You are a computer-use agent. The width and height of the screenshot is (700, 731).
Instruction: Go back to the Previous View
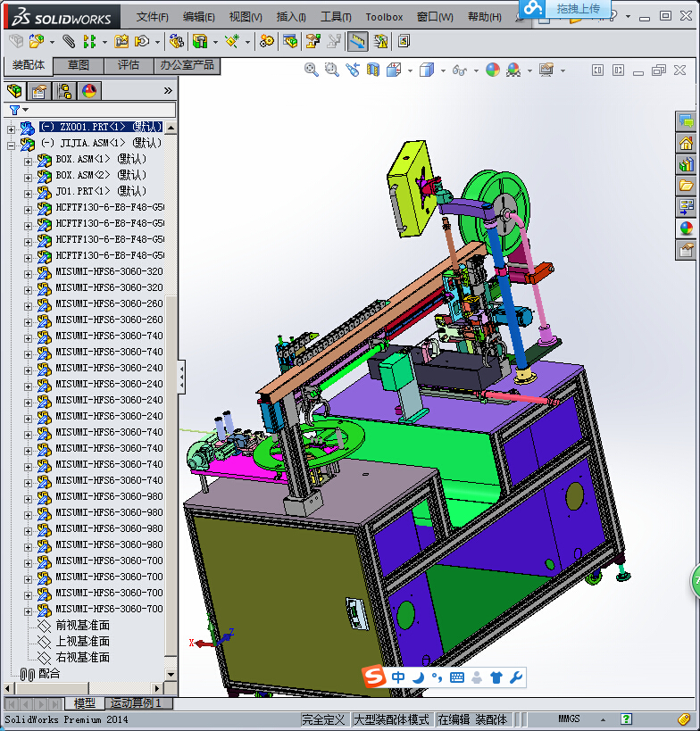pos(353,70)
